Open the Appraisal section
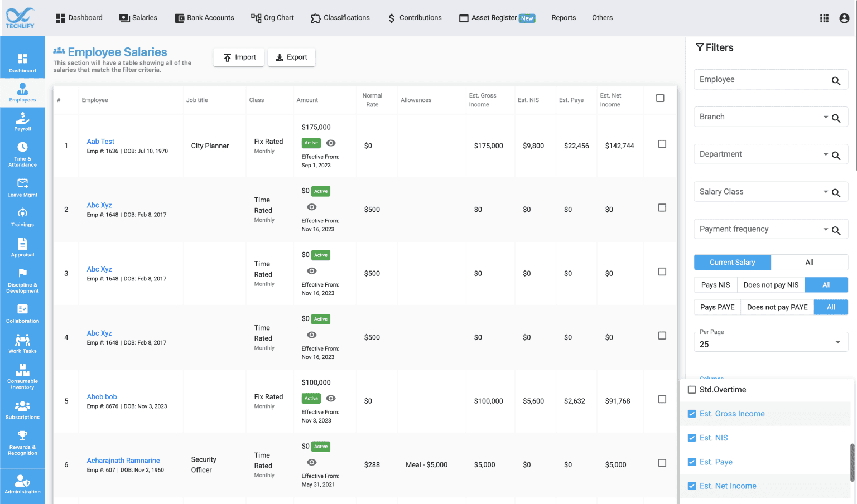The image size is (857, 504). pyautogui.click(x=22, y=248)
